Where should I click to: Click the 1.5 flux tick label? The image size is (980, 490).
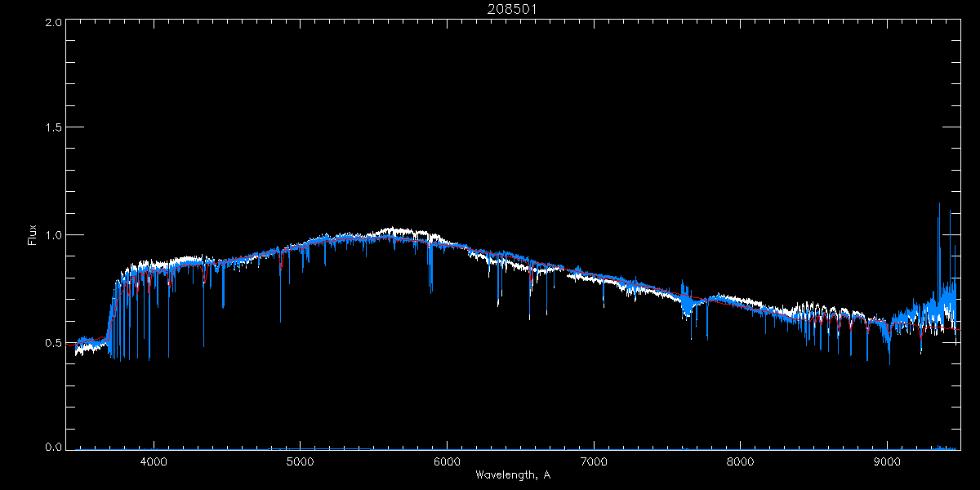[x=53, y=128]
